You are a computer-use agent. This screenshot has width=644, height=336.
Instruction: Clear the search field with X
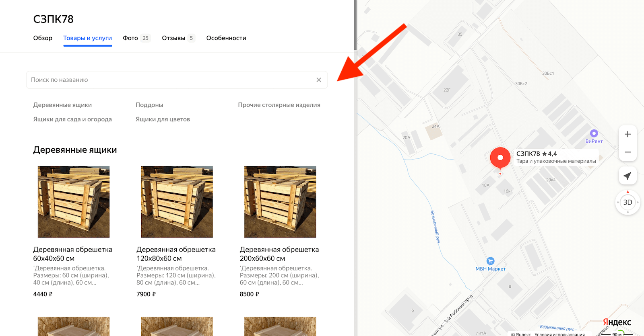pyautogui.click(x=319, y=80)
